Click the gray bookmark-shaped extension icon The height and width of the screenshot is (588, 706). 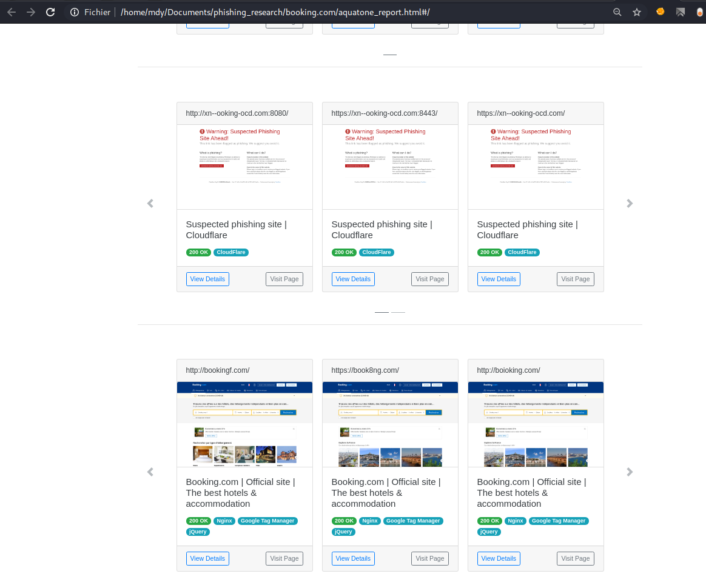pyautogui.click(x=681, y=12)
